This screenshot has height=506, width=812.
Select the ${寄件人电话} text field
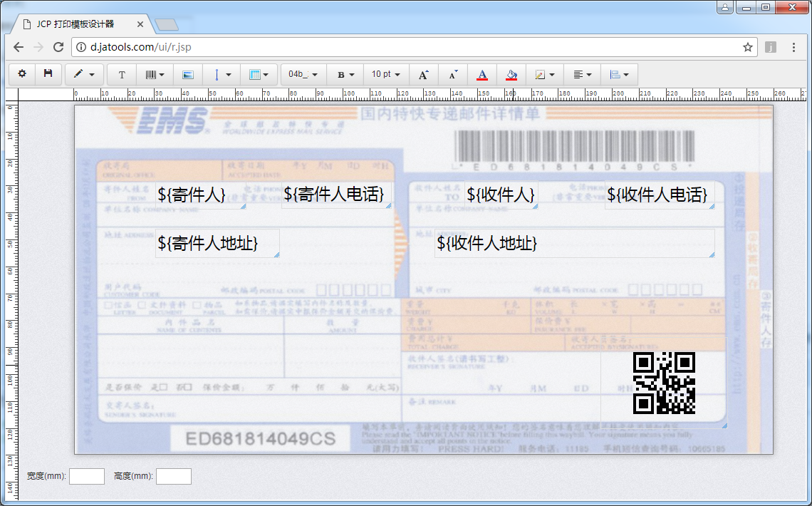point(337,195)
